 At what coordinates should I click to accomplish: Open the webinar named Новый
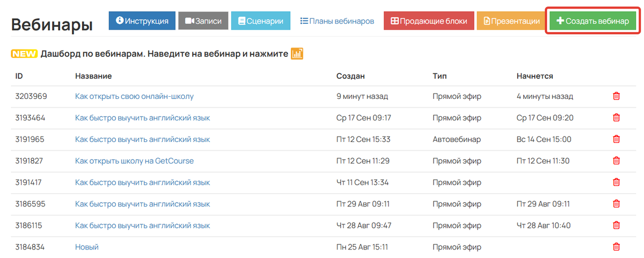tap(87, 247)
